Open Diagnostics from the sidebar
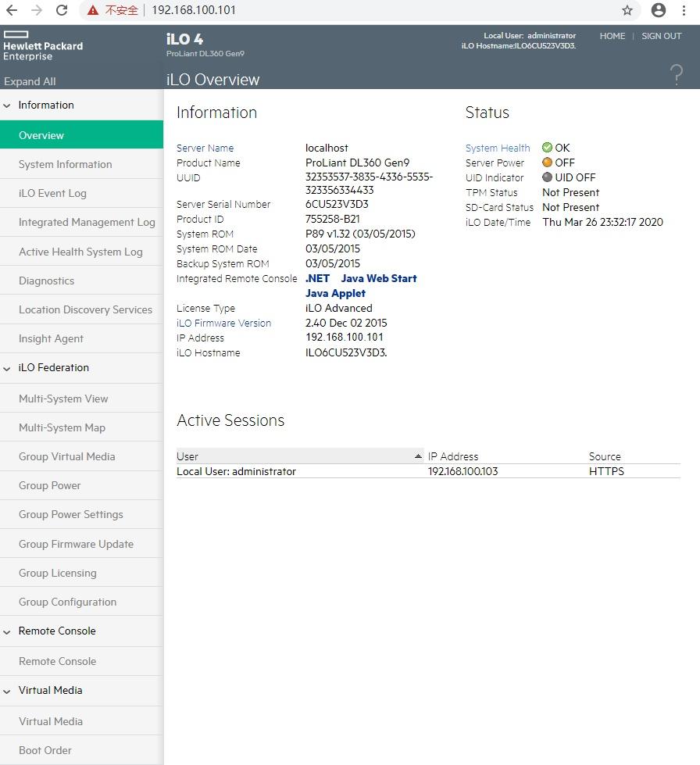Image resolution: width=700 pixels, height=765 pixels. point(47,280)
